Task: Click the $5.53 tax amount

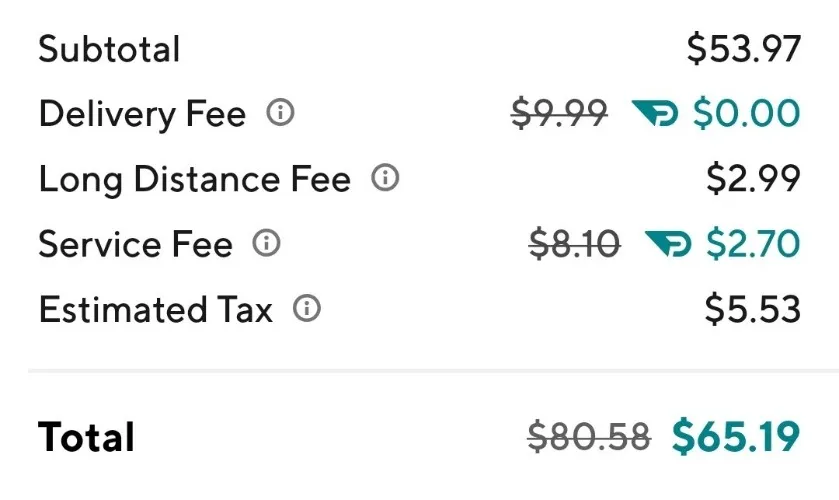Action: pos(752,310)
